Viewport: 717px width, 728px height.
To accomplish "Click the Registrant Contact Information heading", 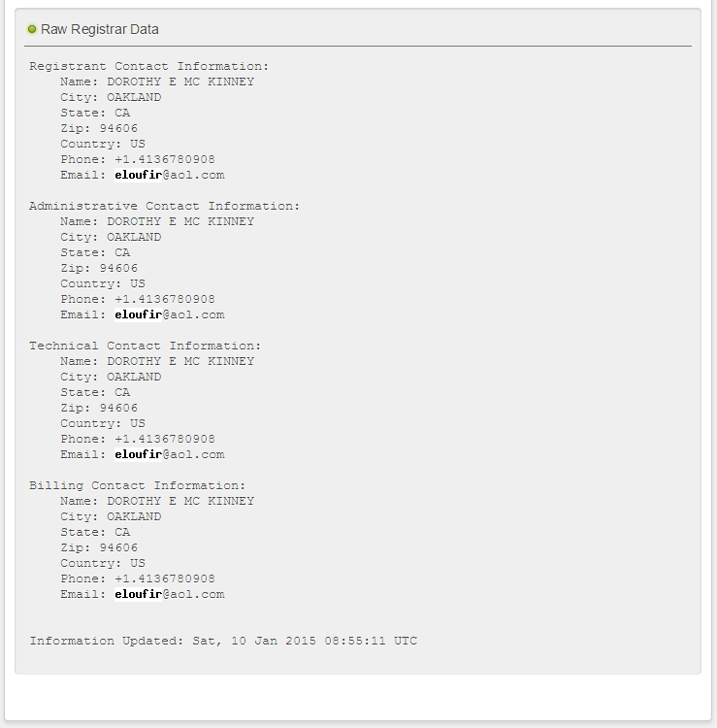I will [148, 66].
